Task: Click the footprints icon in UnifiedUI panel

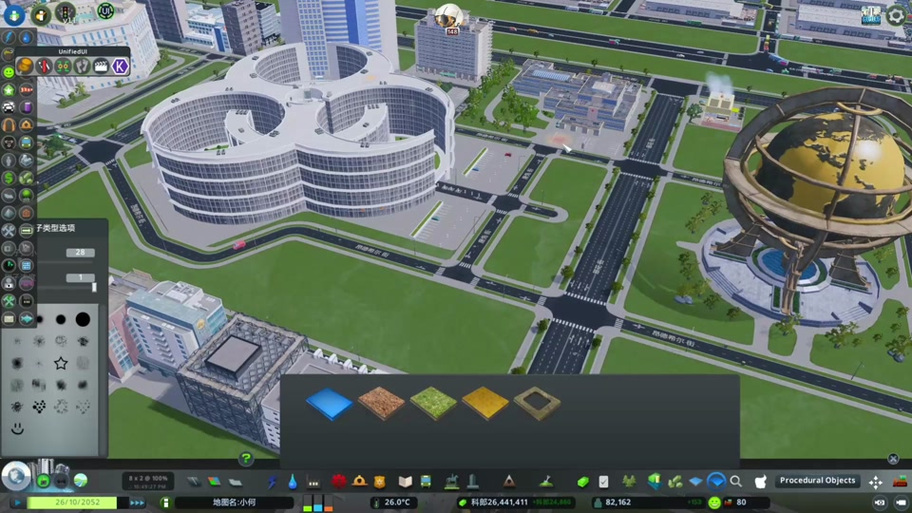Action: [82, 66]
